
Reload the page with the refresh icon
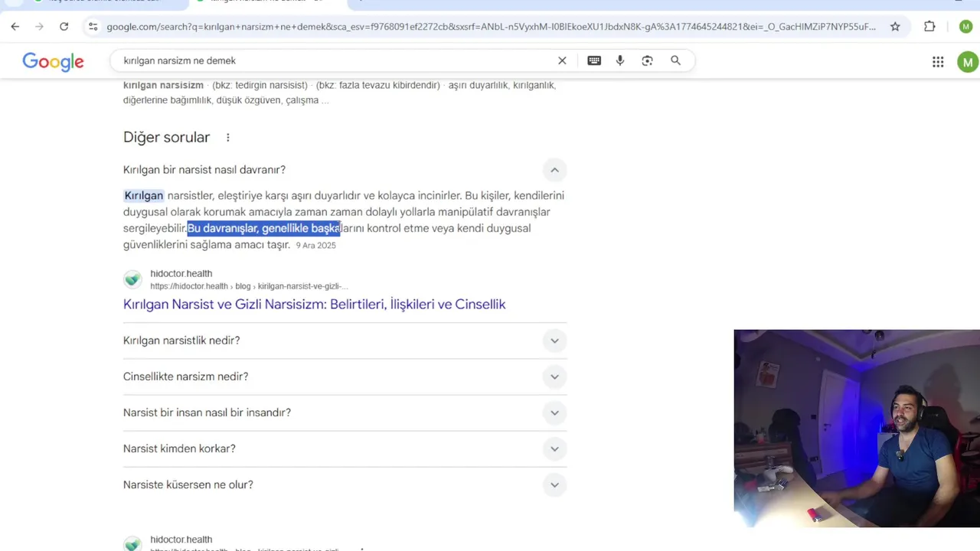pyautogui.click(x=64, y=27)
